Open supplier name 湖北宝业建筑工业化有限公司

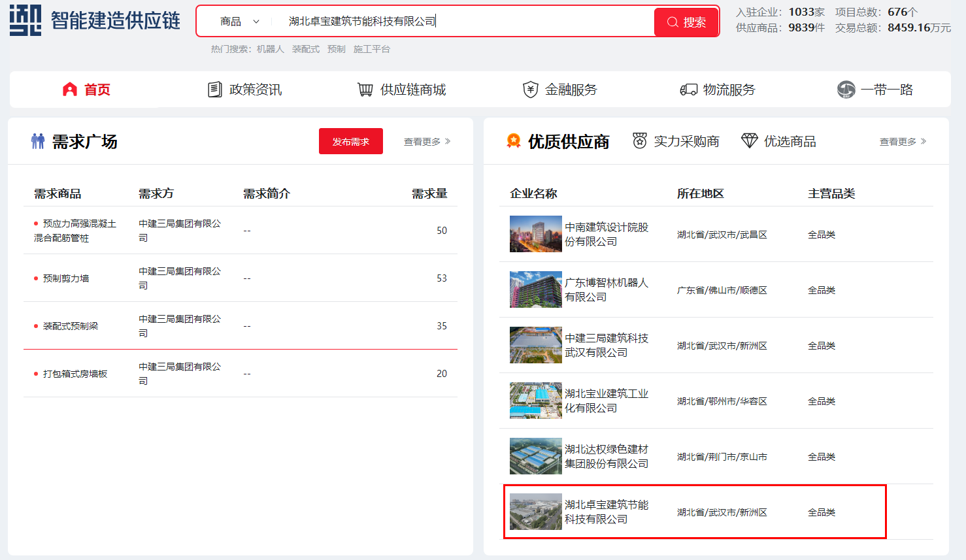click(607, 401)
